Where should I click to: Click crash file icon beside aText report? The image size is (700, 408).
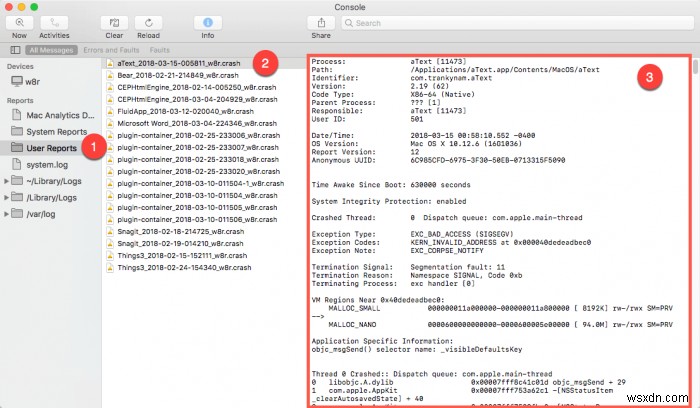pos(109,63)
